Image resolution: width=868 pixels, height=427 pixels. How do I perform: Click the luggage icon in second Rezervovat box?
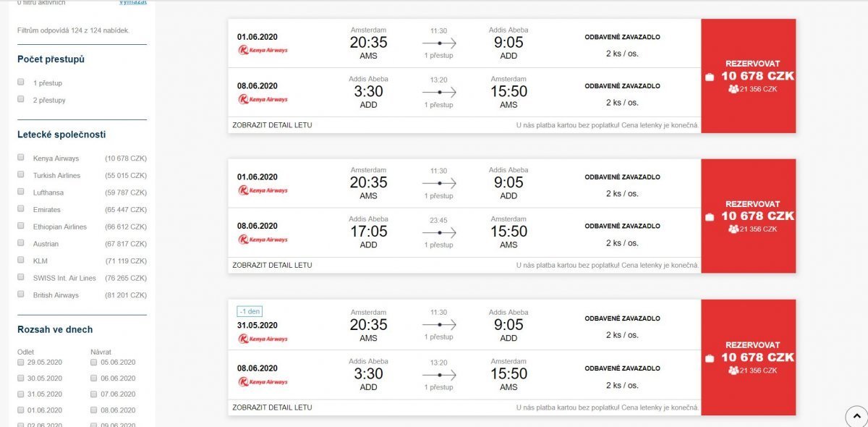tap(710, 217)
